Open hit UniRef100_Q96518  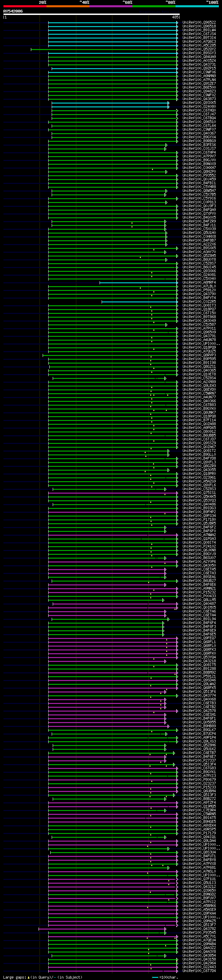click(199, 26)
